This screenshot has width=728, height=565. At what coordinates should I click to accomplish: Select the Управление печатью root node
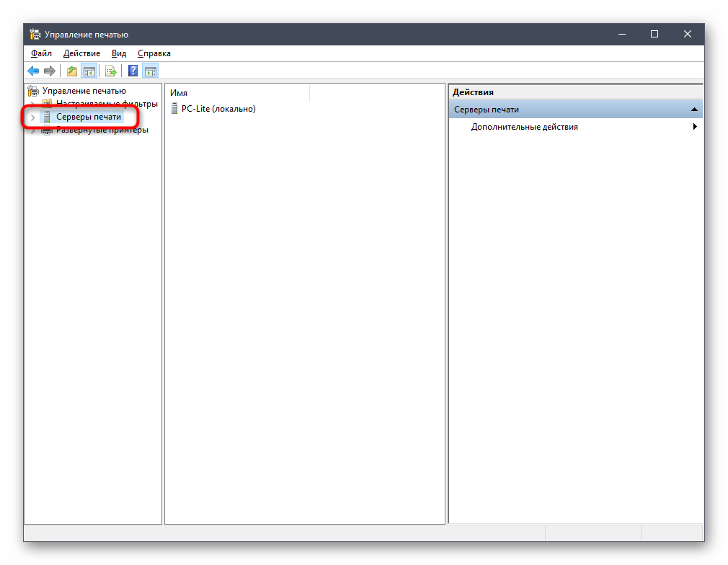coord(84,91)
